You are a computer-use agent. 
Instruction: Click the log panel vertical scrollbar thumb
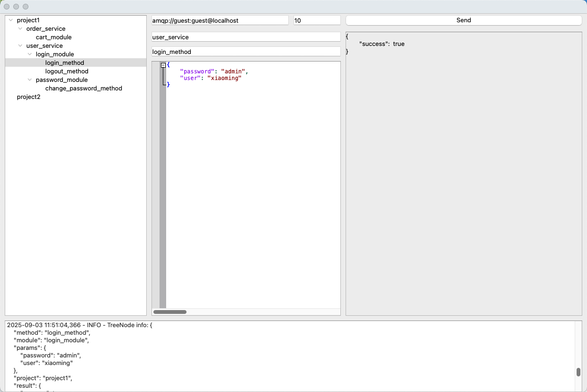tap(578, 372)
